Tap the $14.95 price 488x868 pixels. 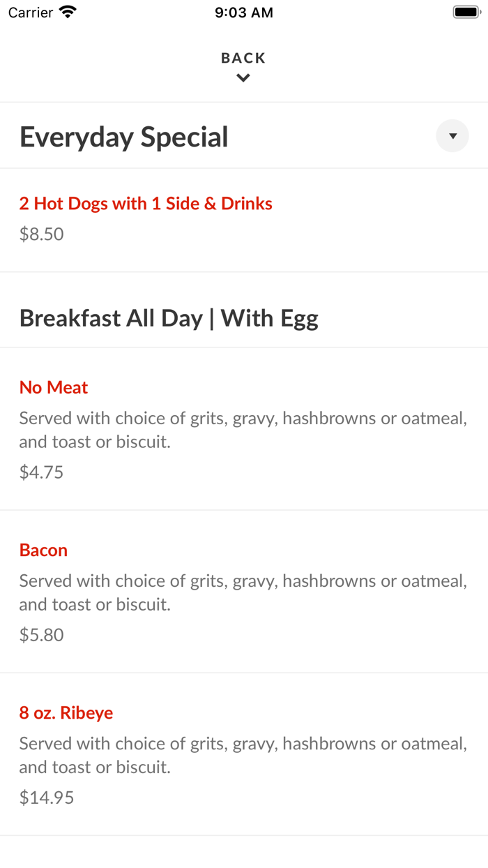point(47,798)
